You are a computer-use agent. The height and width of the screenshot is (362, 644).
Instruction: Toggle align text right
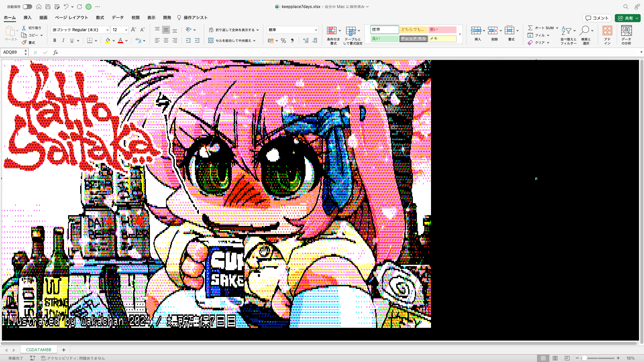point(174,41)
